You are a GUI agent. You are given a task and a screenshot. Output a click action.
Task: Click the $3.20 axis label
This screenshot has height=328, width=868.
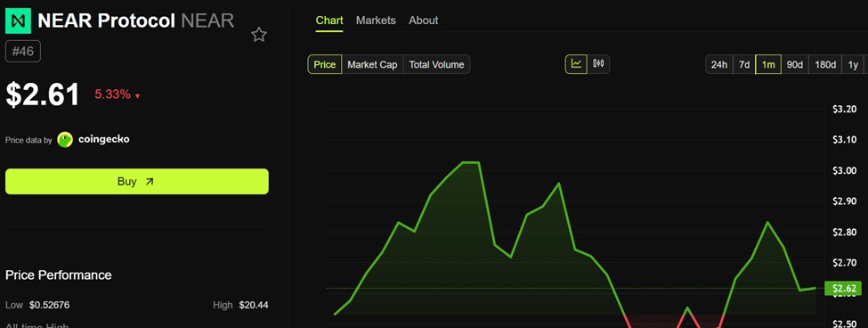[x=844, y=109]
